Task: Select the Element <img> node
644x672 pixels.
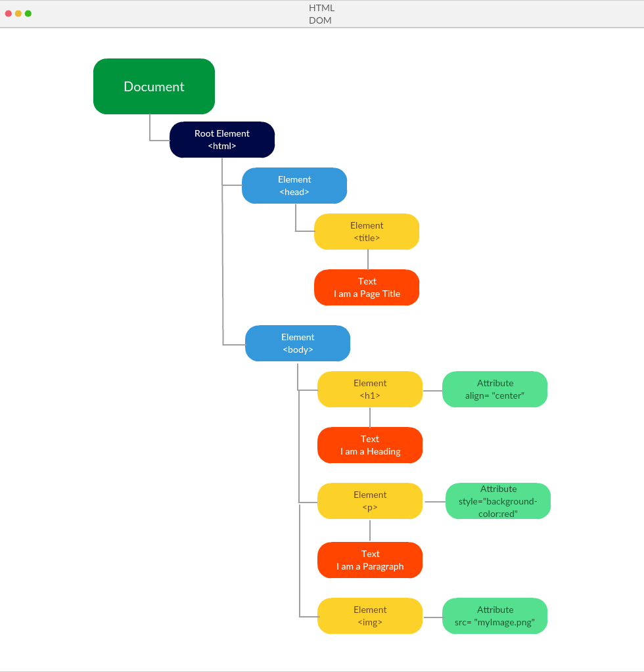Action: (370, 616)
